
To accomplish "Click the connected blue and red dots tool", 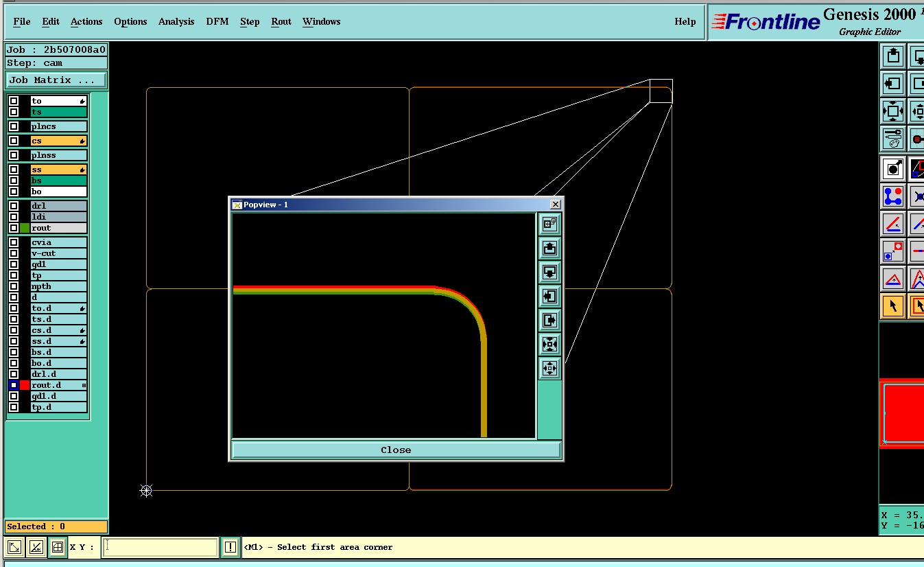I will coord(892,196).
